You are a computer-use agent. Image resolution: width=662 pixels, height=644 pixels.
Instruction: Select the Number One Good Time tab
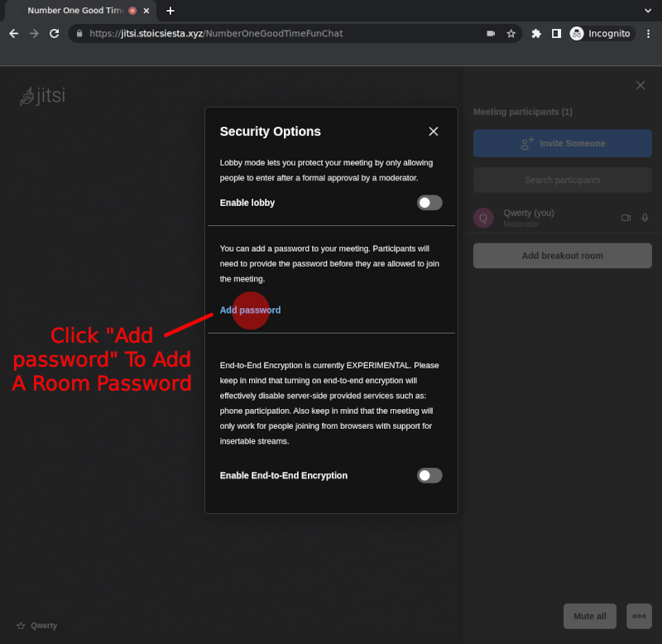[74, 11]
